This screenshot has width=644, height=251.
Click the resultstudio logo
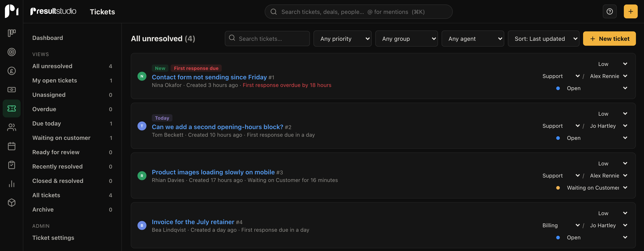click(53, 11)
